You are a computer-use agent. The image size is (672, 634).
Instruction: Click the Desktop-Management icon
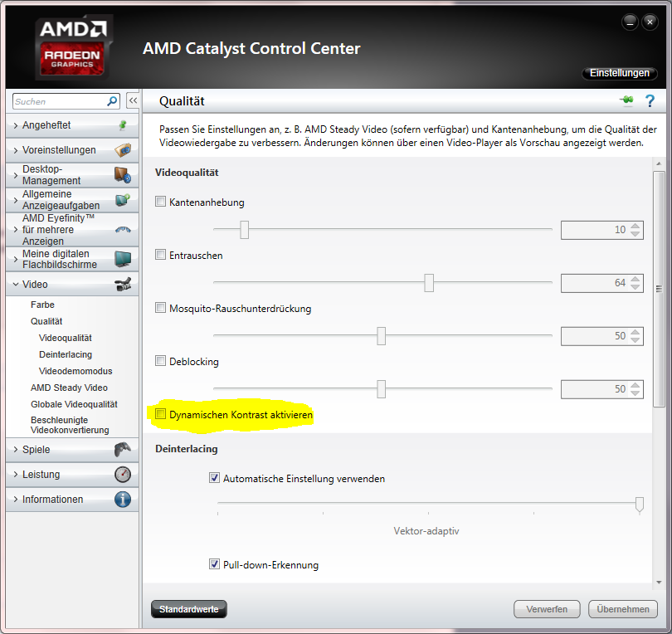tap(123, 175)
